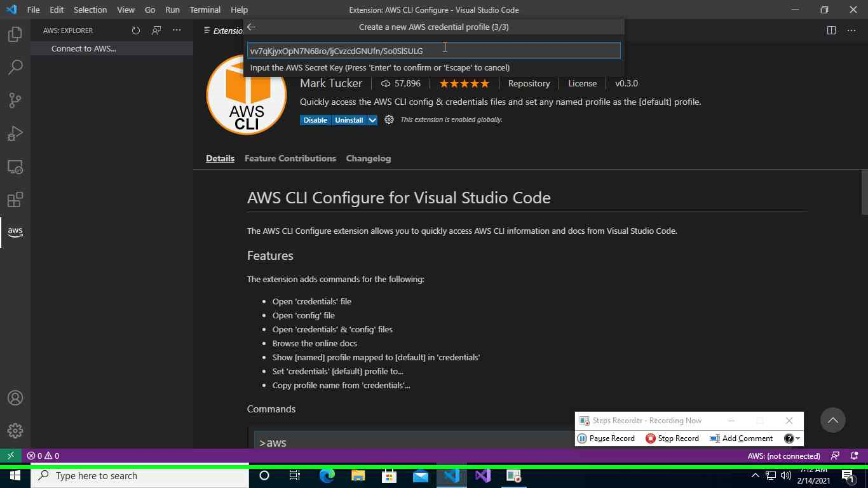Open Manage gear in activity bar

point(15,431)
